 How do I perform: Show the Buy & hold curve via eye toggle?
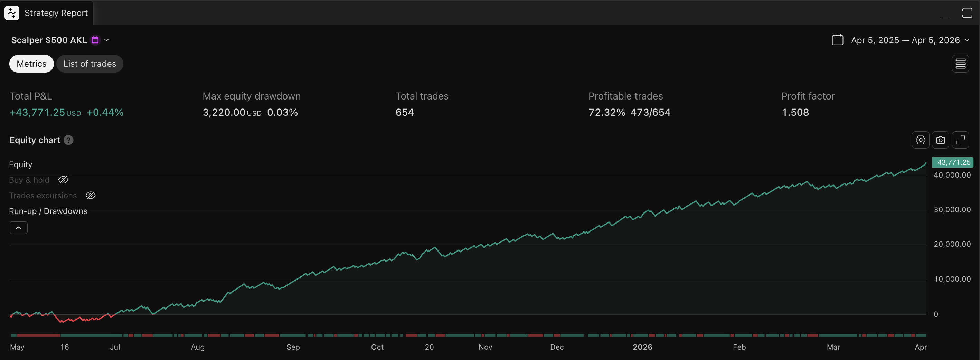coord(63,180)
